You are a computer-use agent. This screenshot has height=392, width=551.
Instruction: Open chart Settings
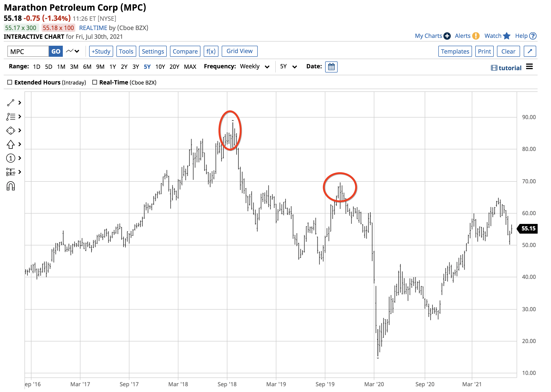click(x=153, y=51)
